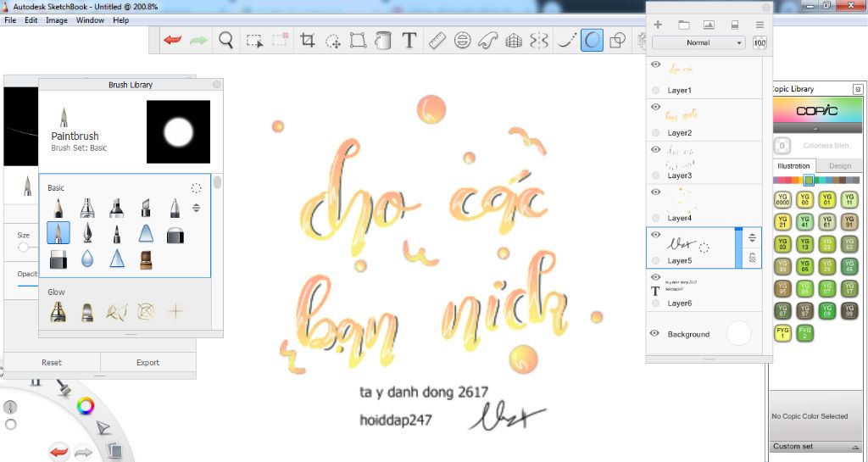Viewport: 868px width, 462px height.
Task: Select the Text tool
Action: tap(409, 40)
